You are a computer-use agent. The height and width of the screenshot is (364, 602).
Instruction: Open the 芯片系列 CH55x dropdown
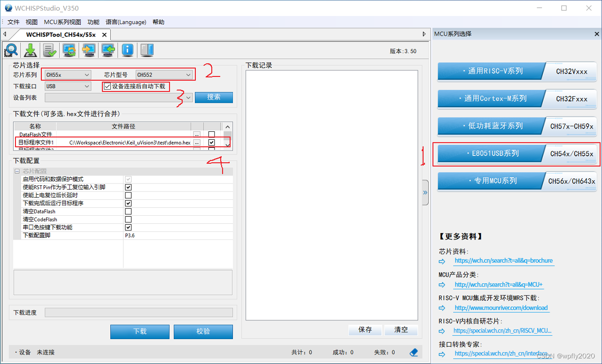(68, 75)
